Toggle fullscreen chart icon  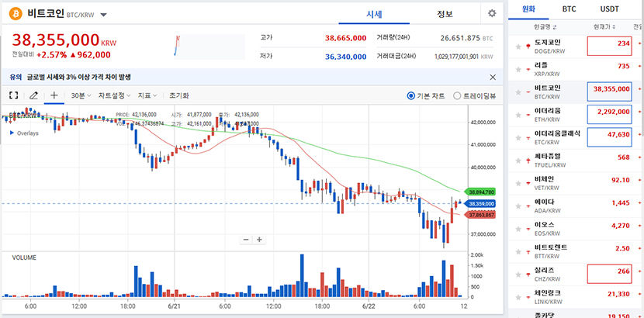coord(13,95)
